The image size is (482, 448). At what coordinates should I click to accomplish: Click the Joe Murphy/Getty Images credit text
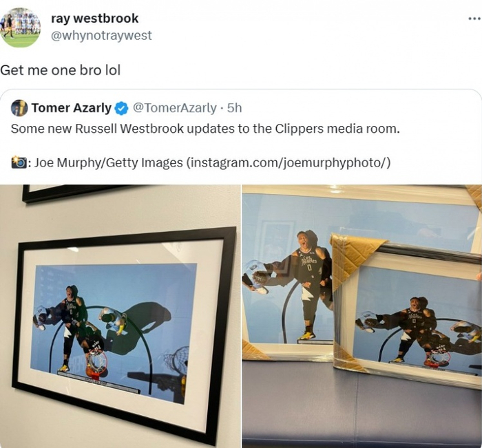(108, 162)
